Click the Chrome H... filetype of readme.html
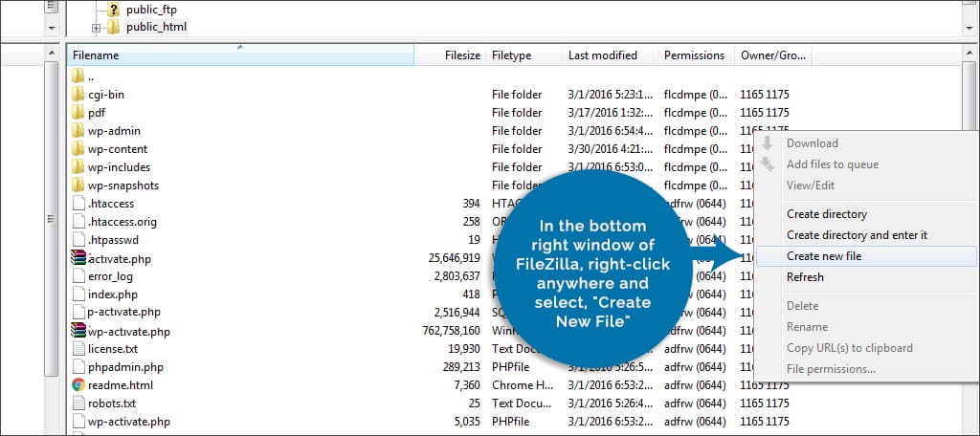Screen dimensions: 980x436 click(522, 384)
